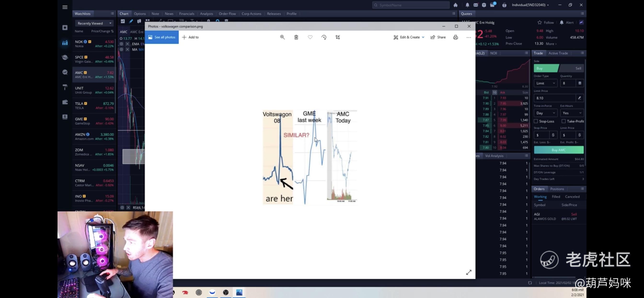The width and height of the screenshot is (644, 298).
Task: Open the Ext-Hours Yes dropdown
Action: (x=572, y=113)
